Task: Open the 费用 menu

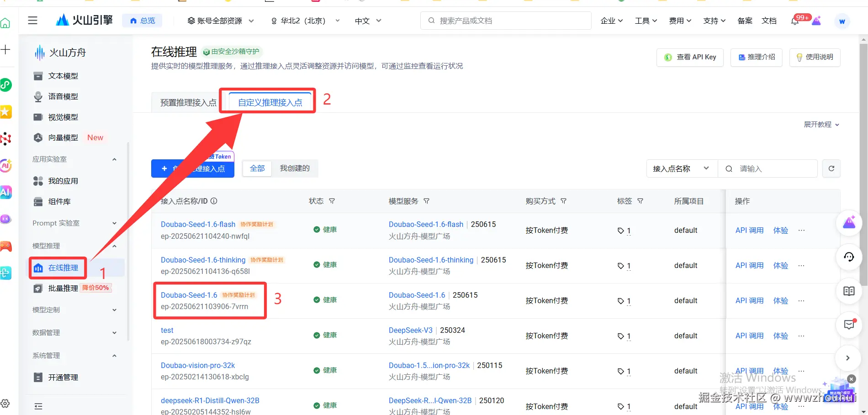Action: 680,21
